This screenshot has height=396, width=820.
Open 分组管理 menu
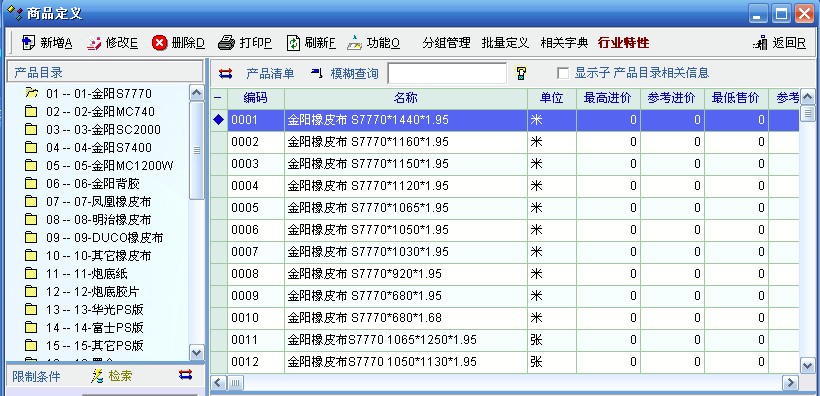(x=447, y=43)
